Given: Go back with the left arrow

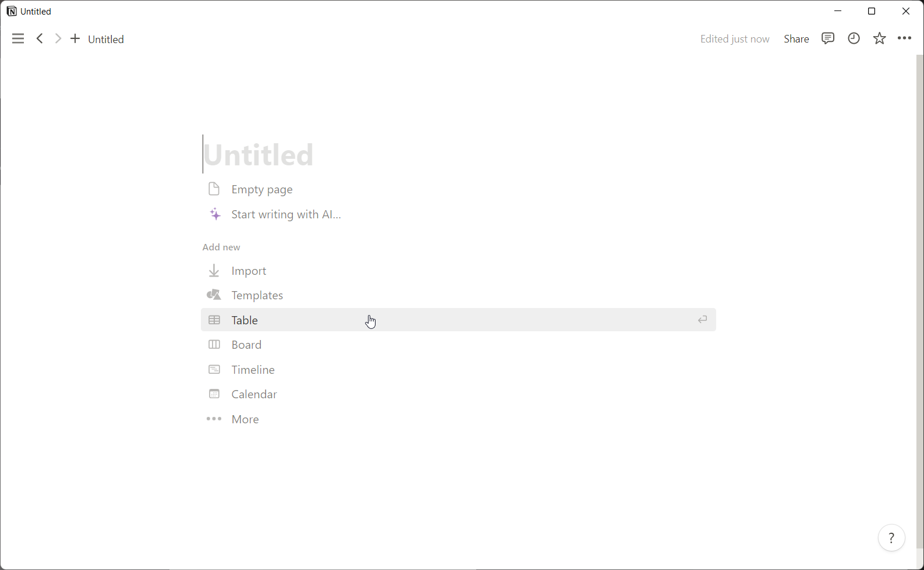Looking at the screenshot, I should tap(40, 39).
